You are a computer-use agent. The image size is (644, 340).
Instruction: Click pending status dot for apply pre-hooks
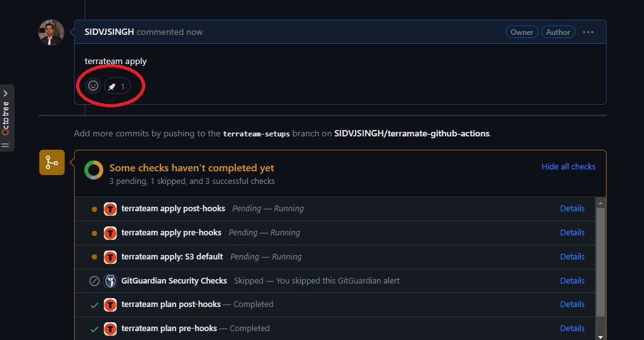point(94,233)
